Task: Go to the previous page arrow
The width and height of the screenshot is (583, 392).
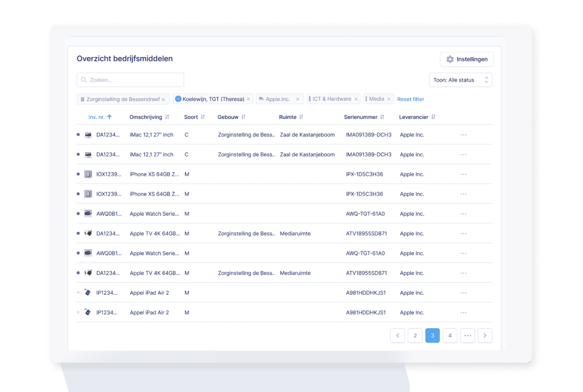Action: coord(398,336)
